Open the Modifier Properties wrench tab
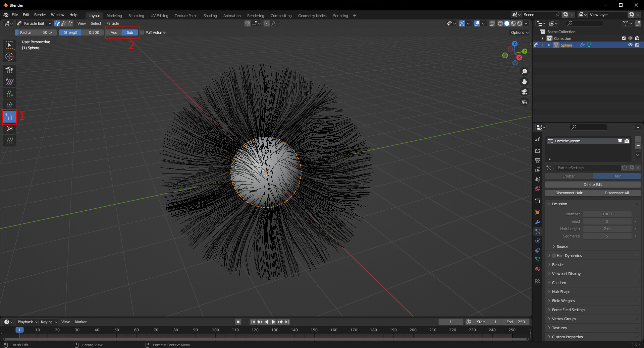Viewport: 644px width, 348px height. pyautogui.click(x=538, y=222)
